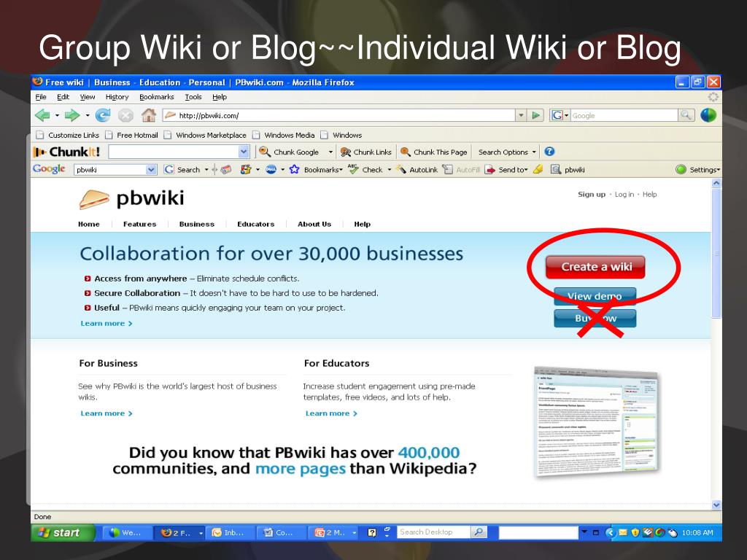Go back with the green Back arrow
Image resolution: width=747 pixels, height=560 pixels.
click(43, 115)
